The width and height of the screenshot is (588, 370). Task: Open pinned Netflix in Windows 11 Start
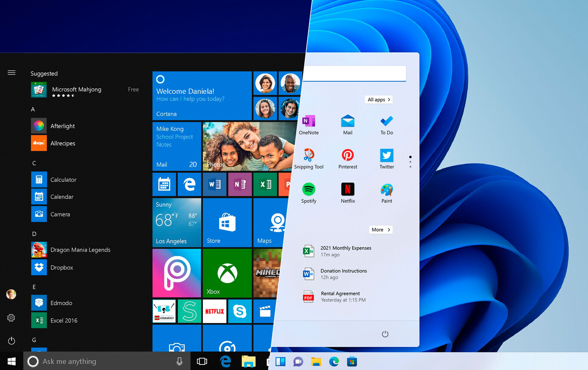(x=348, y=193)
